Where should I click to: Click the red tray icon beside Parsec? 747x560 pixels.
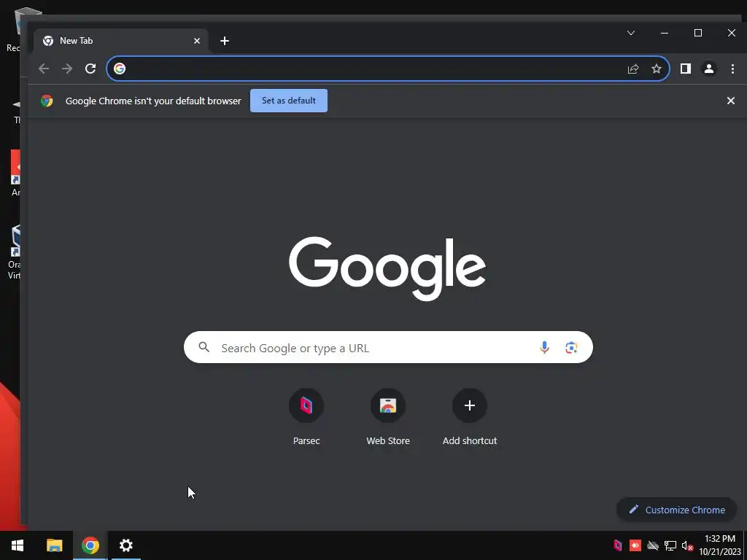pyautogui.click(x=635, y=545)
